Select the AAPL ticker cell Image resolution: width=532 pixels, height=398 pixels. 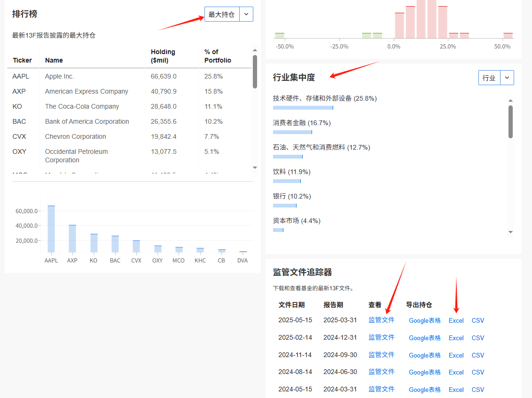(21, 76)
